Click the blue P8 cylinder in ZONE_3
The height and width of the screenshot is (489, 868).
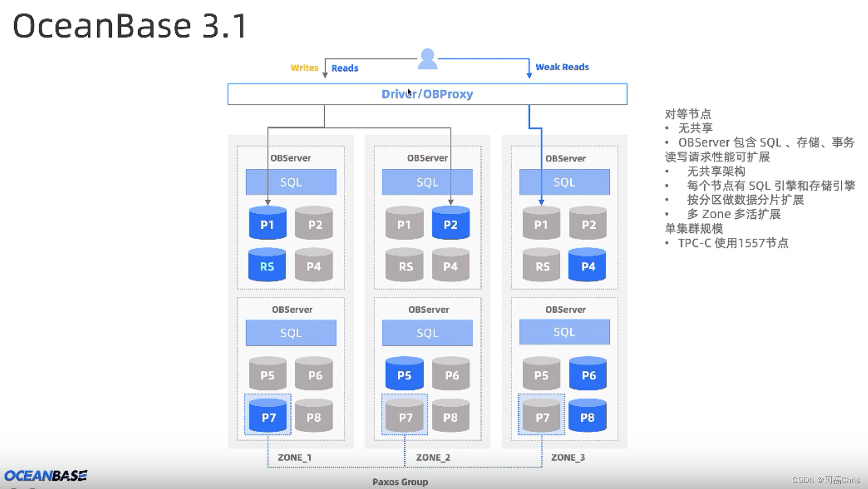point(587,415)
